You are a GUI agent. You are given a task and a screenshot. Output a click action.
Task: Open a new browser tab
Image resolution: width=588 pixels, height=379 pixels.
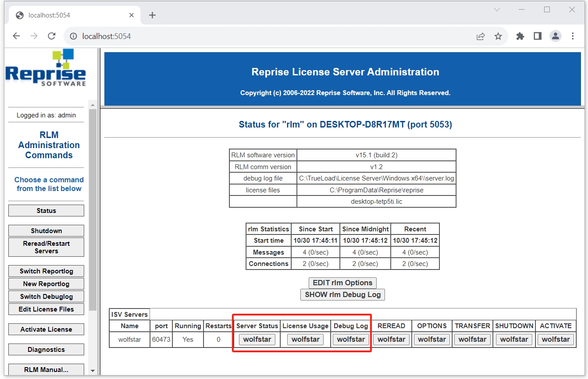152,15
